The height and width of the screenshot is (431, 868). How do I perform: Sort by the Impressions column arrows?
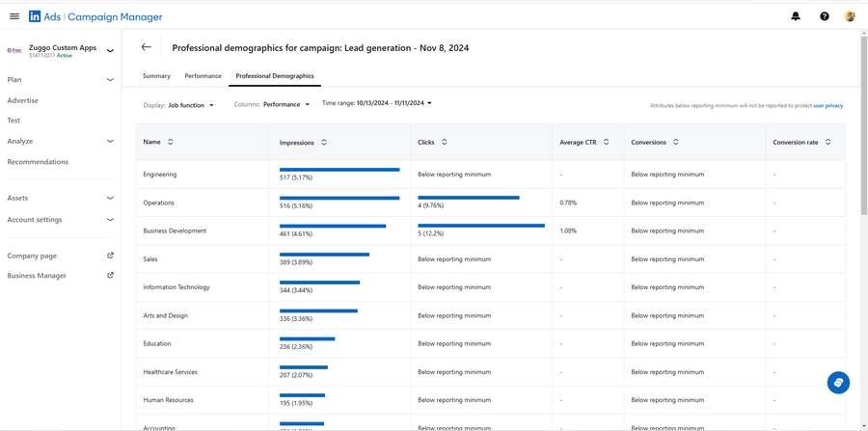(324, 142)
